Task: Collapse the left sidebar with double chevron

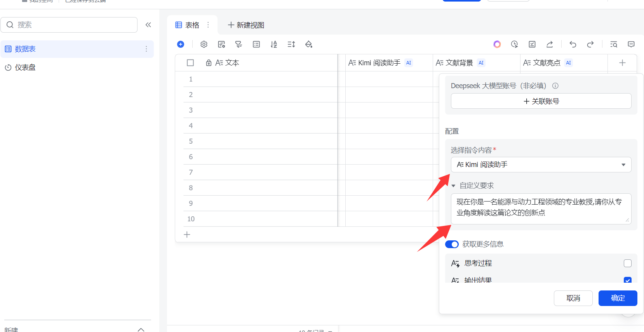Action: (x=148, y=25)
